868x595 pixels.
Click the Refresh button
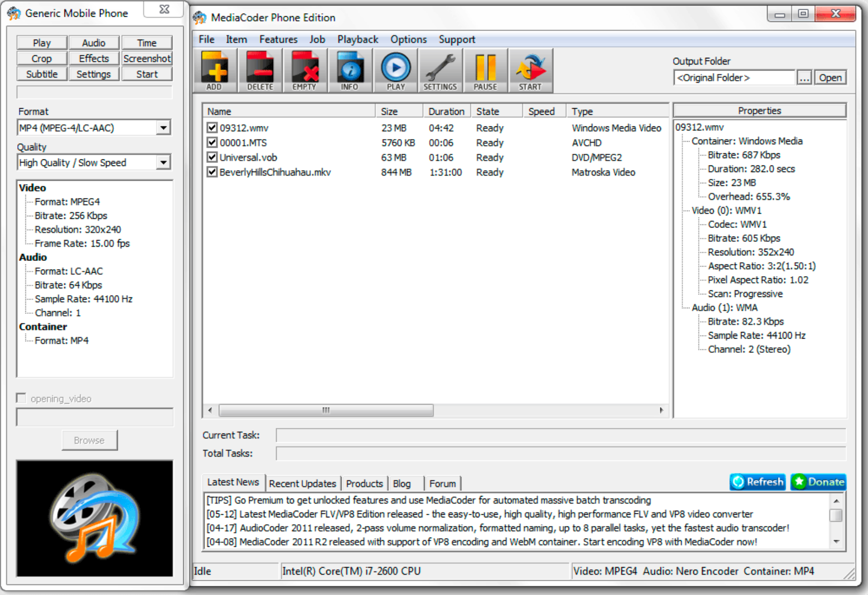tap(757, 482)
